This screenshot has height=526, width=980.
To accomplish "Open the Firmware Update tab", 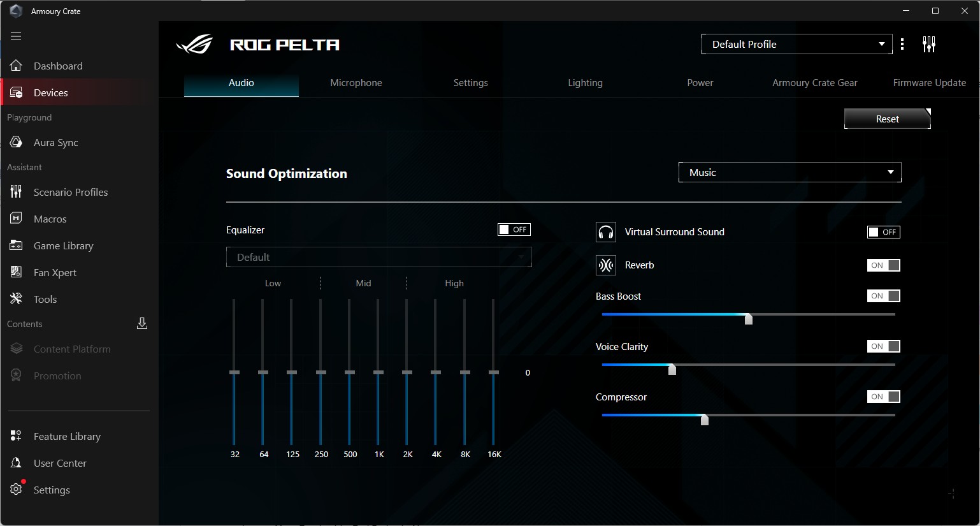I will tap(930, 83).
